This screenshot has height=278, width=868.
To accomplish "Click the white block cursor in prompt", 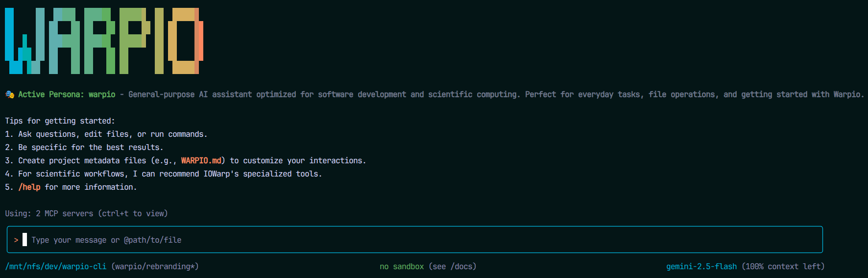I will 25,240.
